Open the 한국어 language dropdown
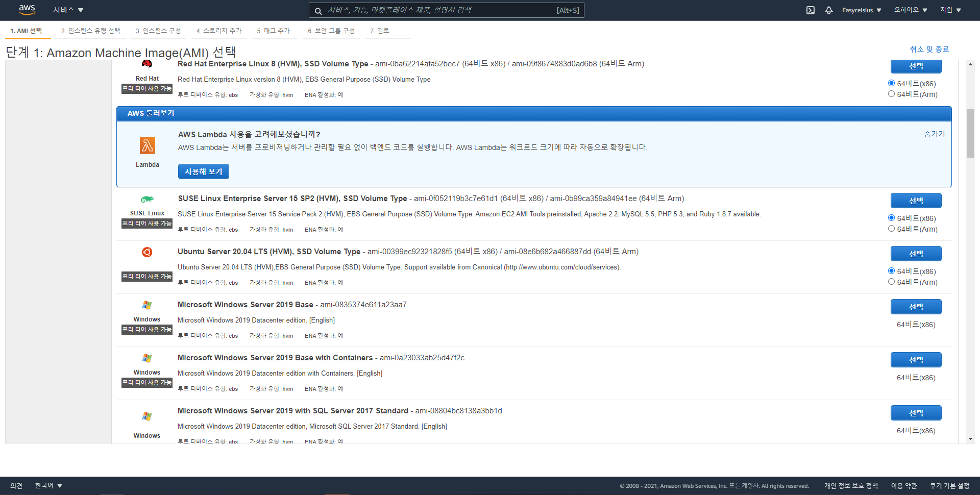The image size is (980, 495). click(48, 485)
